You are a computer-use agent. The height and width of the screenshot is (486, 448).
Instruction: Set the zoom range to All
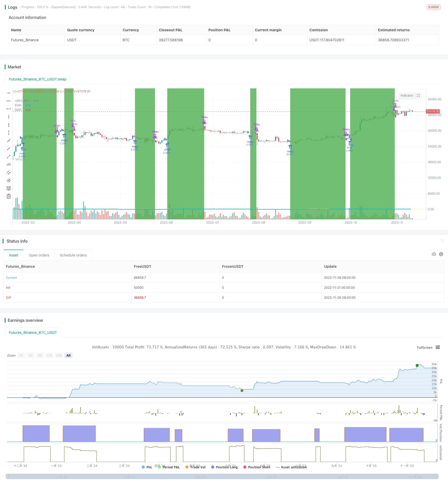coord(68,355)
